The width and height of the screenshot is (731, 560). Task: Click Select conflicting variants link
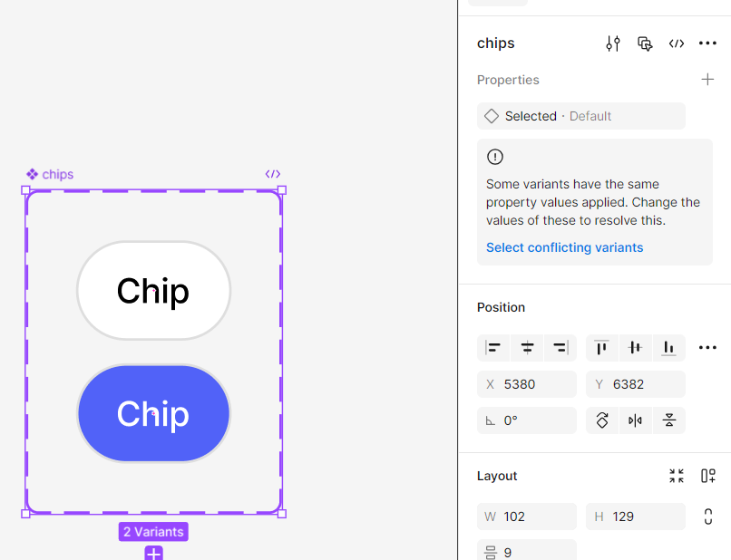pyautogui.click(x=564, y=247)
